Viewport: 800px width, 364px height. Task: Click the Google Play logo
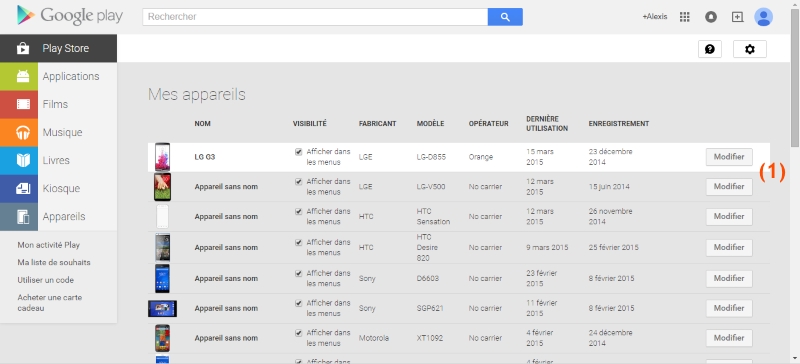69,16
